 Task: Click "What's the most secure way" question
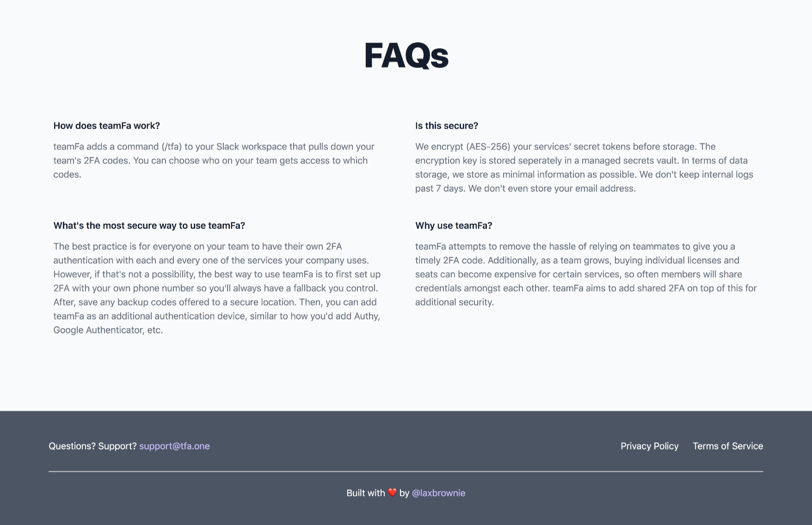149,226
